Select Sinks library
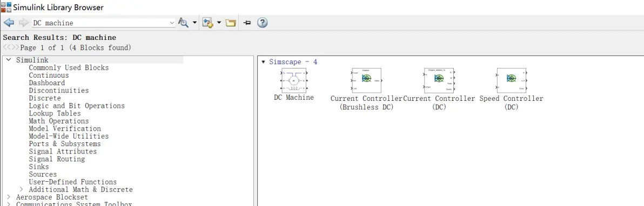Image resolution: width=644 pixels, height=206 pixels. pos(38,167)
